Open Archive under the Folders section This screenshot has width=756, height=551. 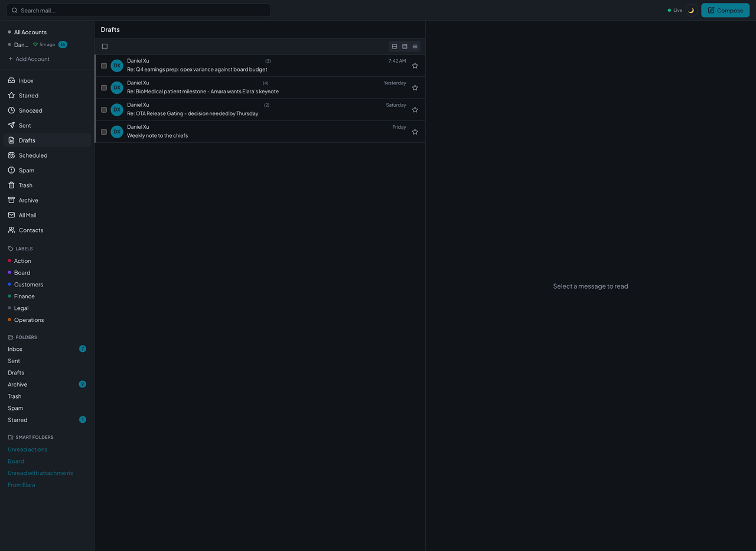click(47, 384)
